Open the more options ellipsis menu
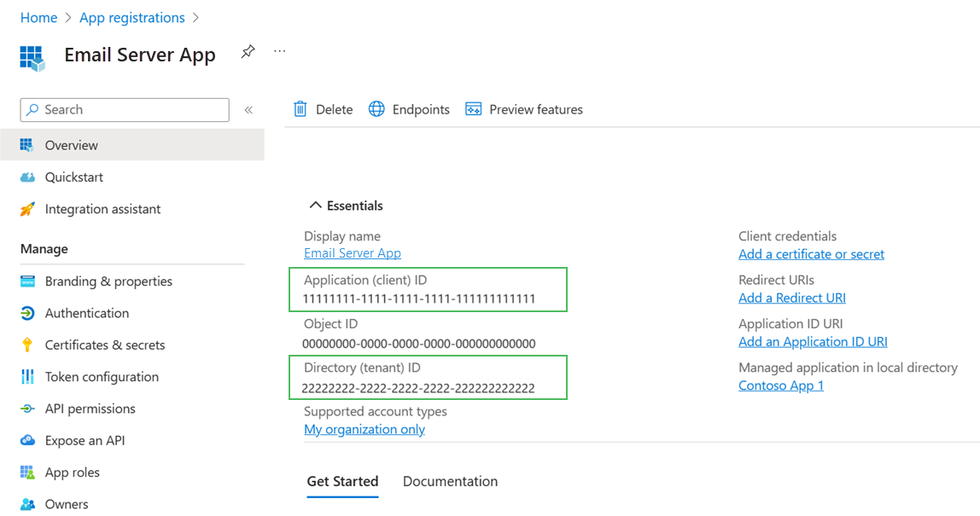980x516 pixels. pyautogui.click(x=279, y=49)
